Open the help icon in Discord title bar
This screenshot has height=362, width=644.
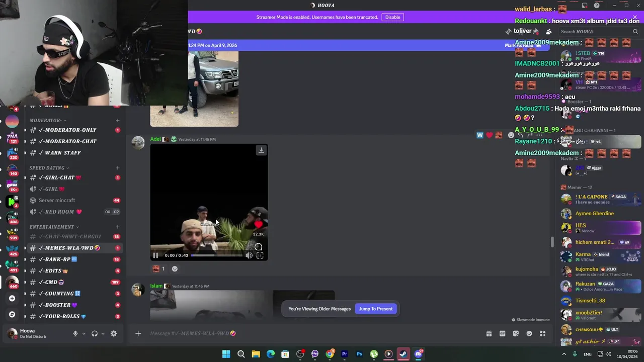(x=597, y=6)
